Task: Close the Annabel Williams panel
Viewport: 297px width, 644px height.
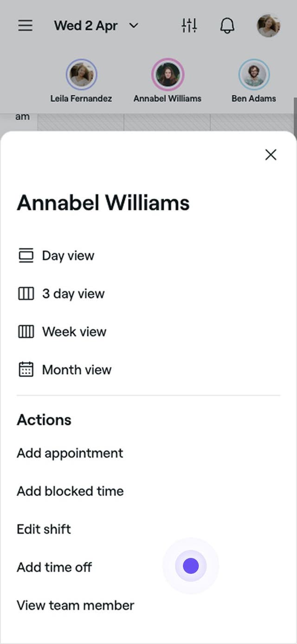Action: 271,155
